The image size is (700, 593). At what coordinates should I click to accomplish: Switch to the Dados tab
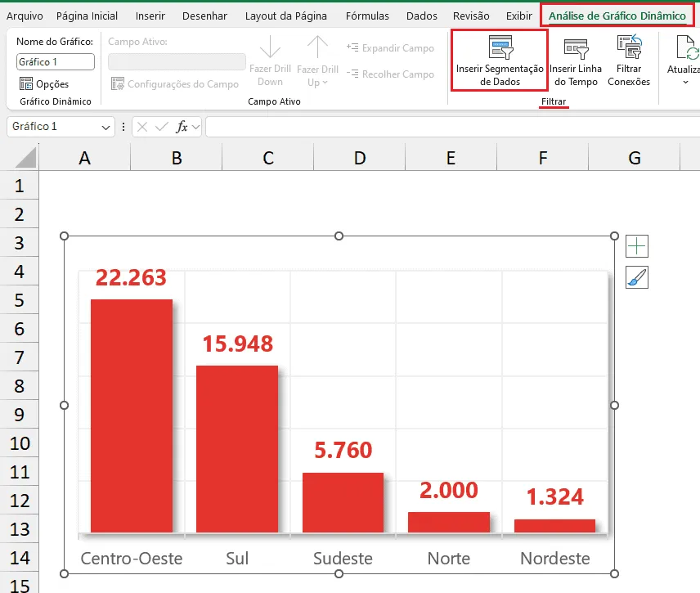(x=421, y=16)
